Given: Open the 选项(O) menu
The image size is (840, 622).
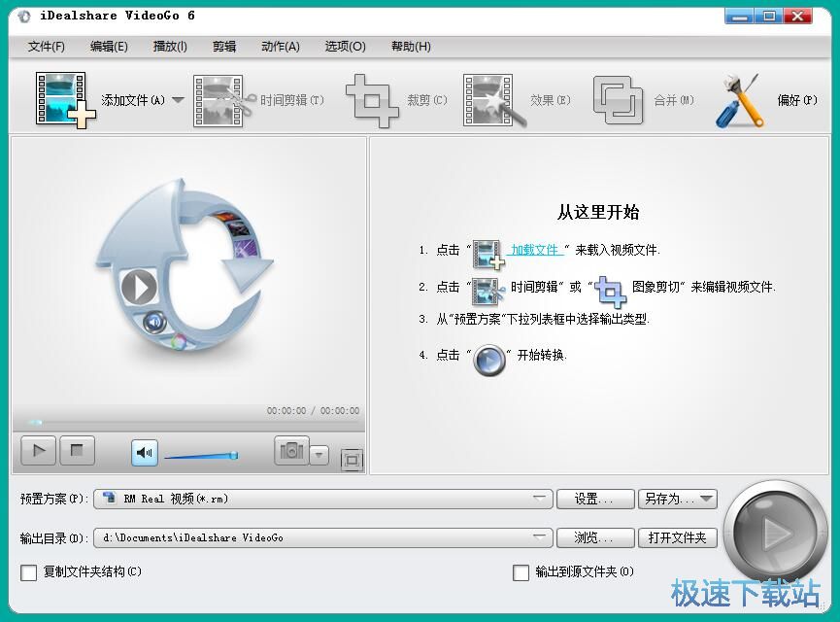Looking at the screenshot, I should pos(345,47).
